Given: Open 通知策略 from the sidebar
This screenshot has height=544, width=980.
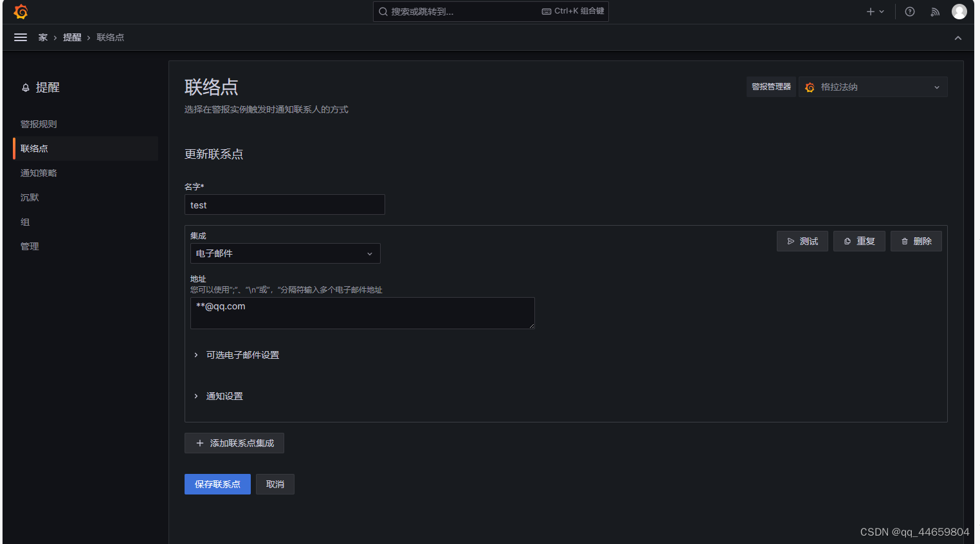Looking at the screenshot, I should click(x=39, y=172).
